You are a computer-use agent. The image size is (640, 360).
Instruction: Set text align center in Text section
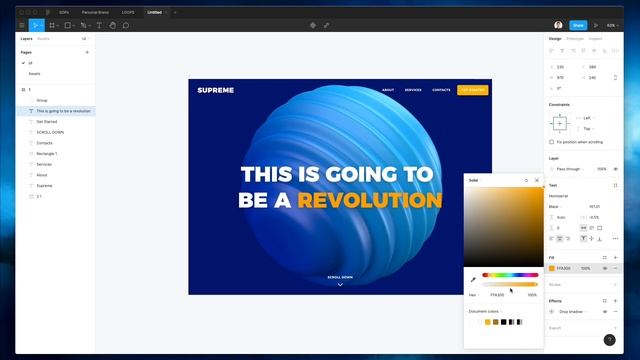(560, 238)
